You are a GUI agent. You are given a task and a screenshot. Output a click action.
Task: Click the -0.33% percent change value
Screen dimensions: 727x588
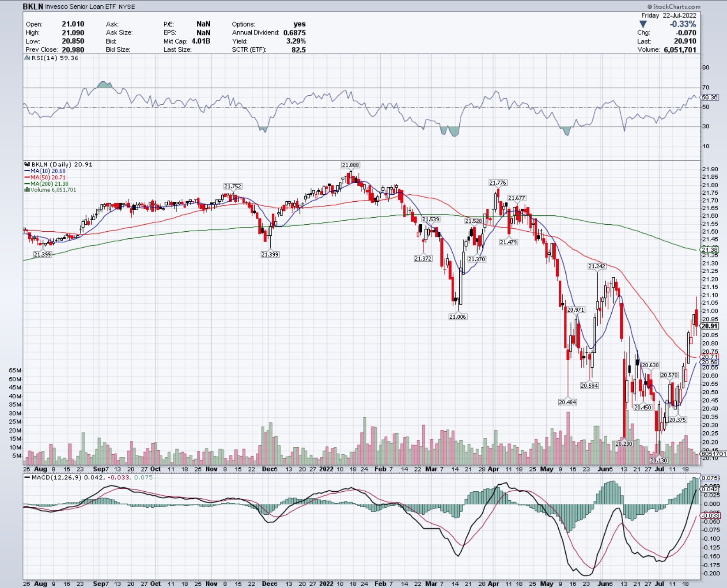683,24
